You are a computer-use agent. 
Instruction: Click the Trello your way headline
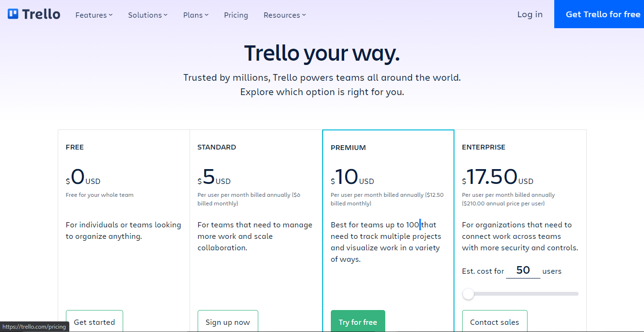(x=322, y=53)
